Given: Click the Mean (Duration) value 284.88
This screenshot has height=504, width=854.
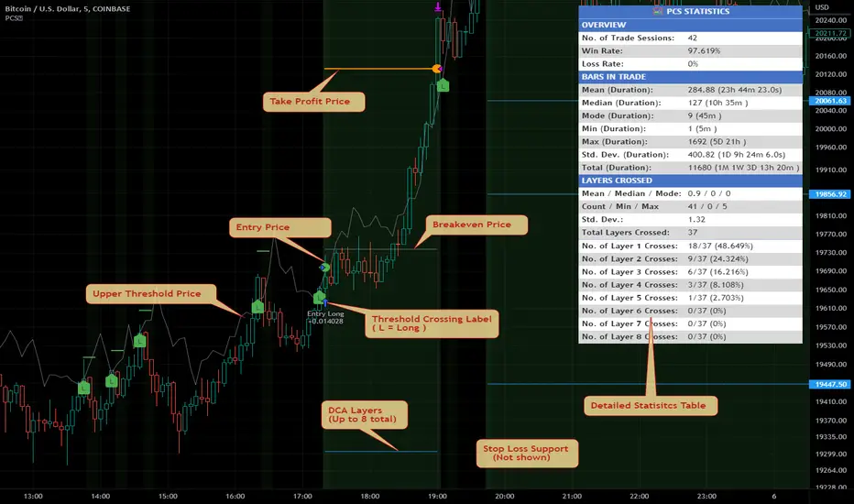Looking at the screenshot, I should (x=735, y=90).
